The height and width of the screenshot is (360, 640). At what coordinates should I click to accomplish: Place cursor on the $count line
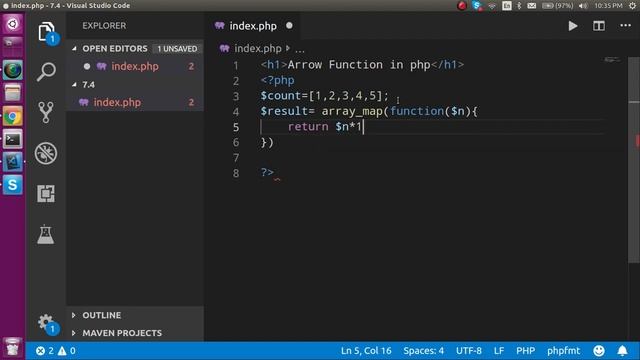[324, 96]
